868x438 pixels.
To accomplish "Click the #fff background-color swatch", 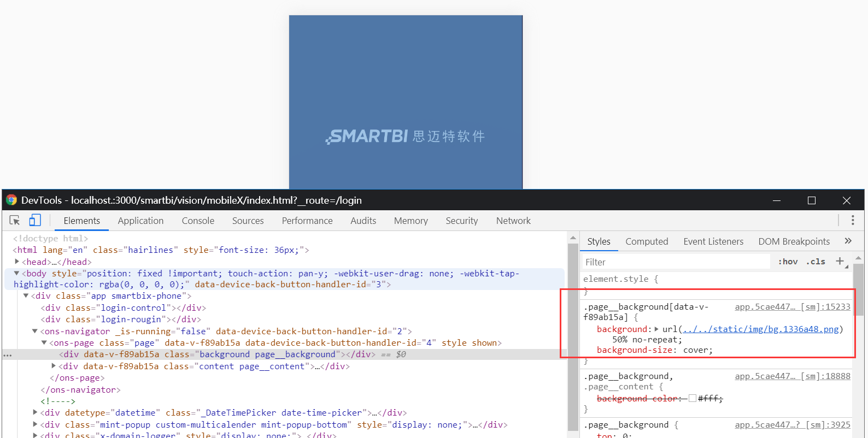I will [x=692, y=399].
